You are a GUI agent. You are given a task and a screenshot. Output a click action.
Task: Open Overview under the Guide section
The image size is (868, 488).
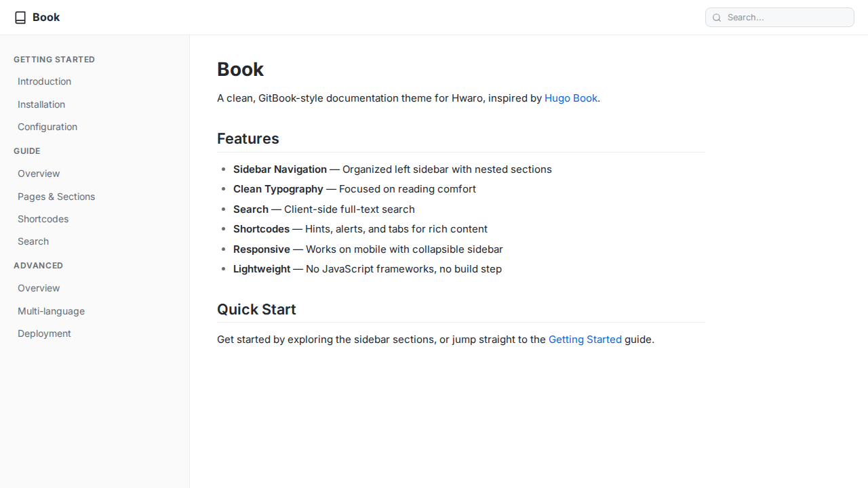pyautogui.click(x=39, y=174)
